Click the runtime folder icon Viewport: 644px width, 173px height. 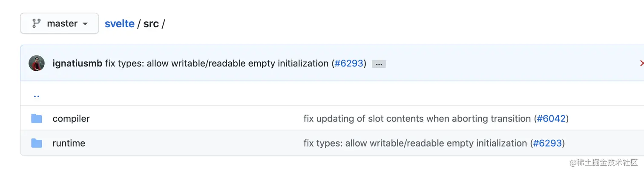click(37, 143)
